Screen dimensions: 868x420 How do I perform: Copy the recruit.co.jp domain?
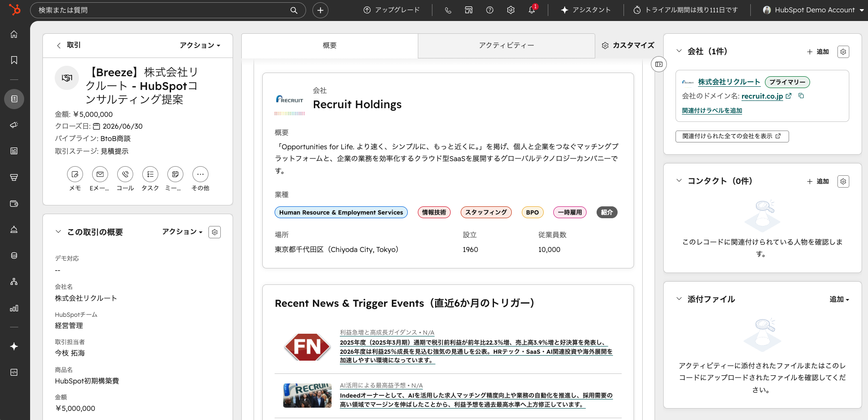coord(801,96)
